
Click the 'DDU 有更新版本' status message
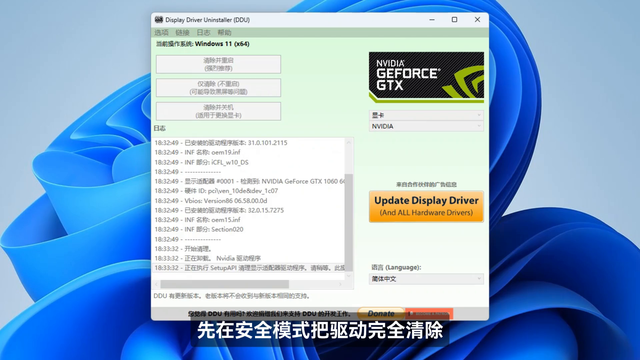[232, 296]
